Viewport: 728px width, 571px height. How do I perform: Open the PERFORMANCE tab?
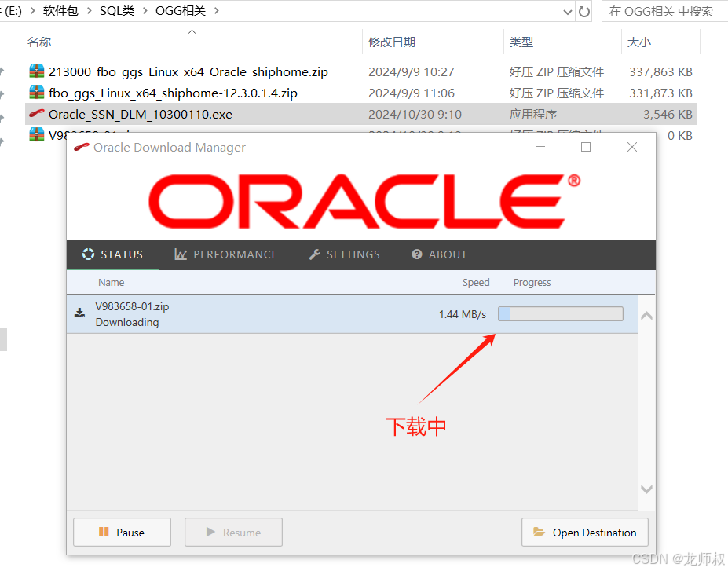[225, 254]
